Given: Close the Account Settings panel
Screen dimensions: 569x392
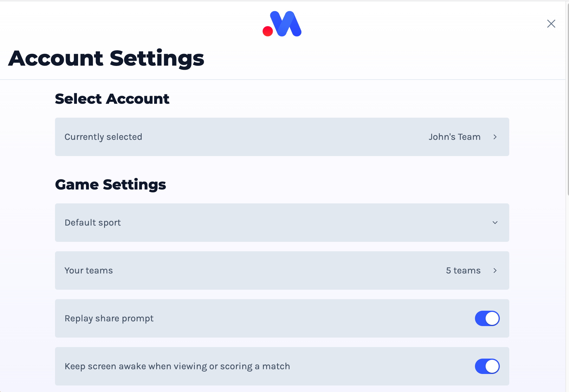Looking at the screenshot, I should (x=551, y=24).
